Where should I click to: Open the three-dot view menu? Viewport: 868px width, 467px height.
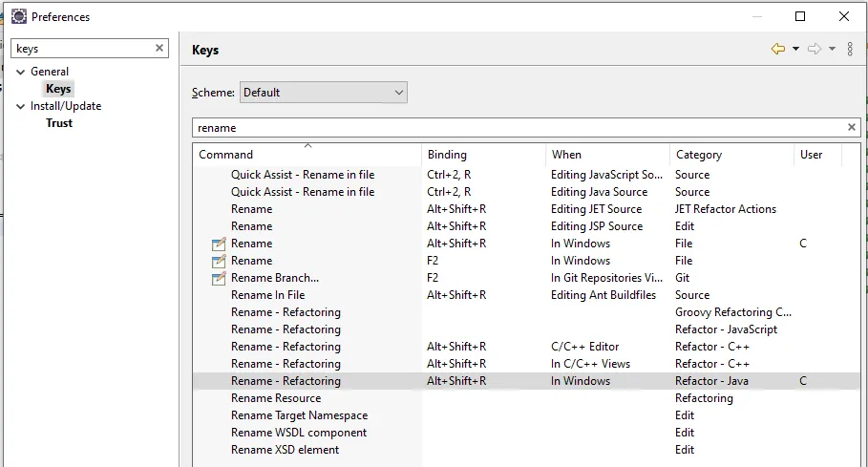[850, 49]
